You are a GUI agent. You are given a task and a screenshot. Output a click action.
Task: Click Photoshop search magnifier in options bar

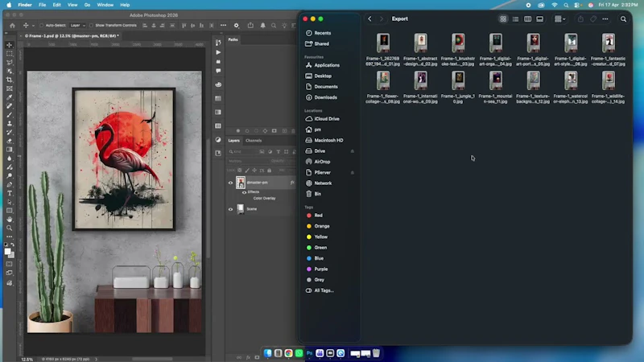click(x=274, y=26)
